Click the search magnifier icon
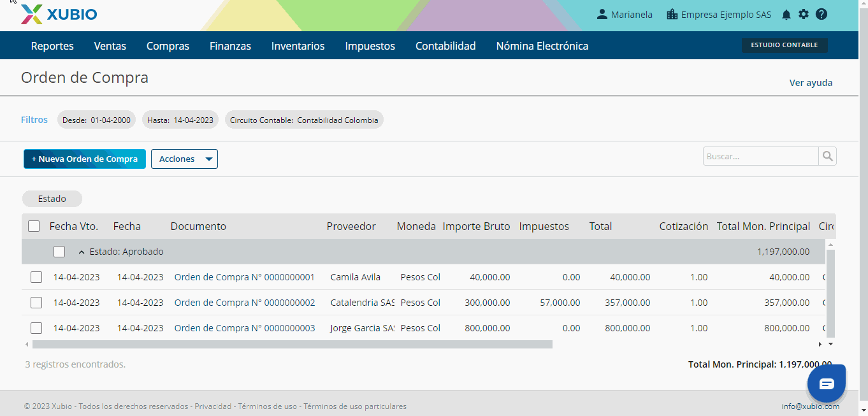The image size is (868, 416). pos(827,156)
